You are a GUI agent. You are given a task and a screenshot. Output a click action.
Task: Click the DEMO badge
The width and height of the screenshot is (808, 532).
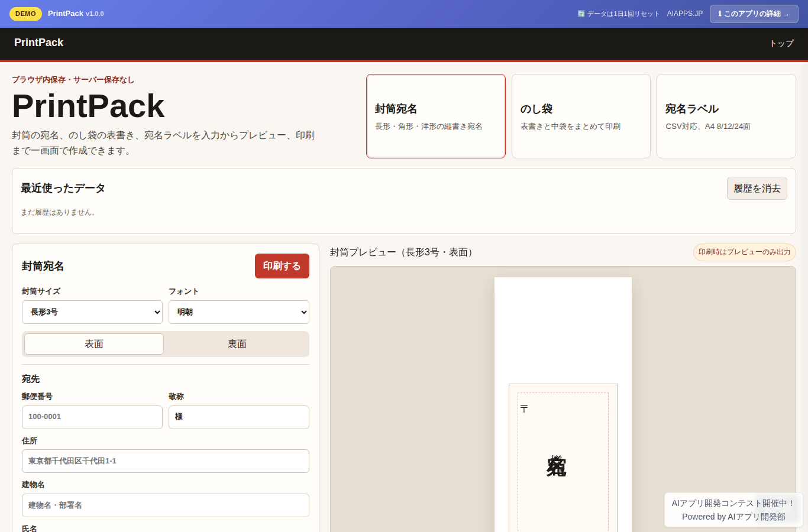point(25,14)
